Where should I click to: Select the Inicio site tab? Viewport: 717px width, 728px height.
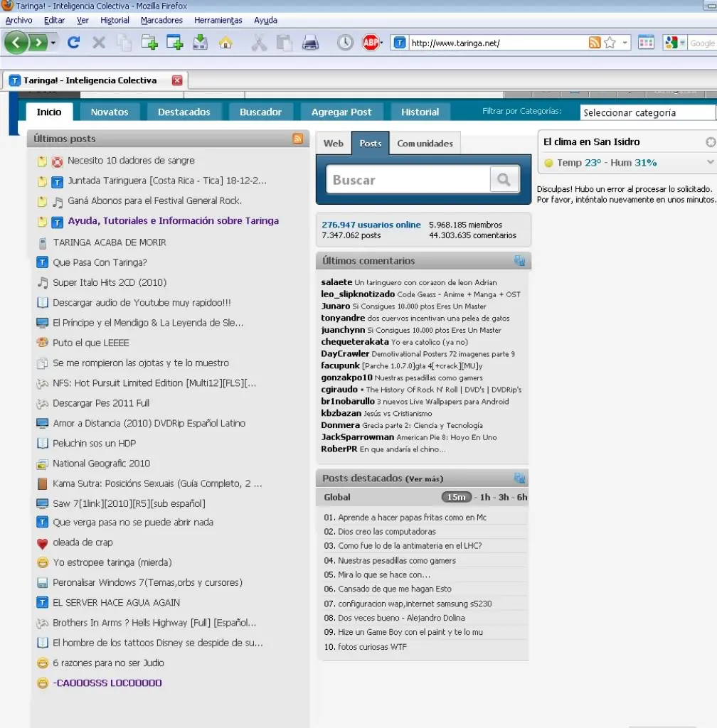(49, 112)
